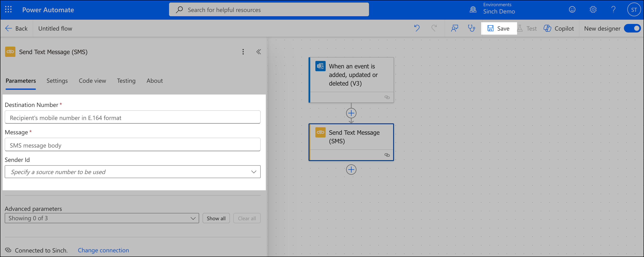Click the Back button label
This screenshot has width=644, height=257.
tap(22, 28)
